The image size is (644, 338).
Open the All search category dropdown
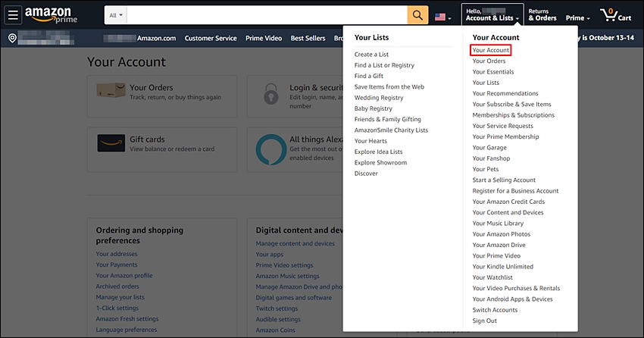116,15
